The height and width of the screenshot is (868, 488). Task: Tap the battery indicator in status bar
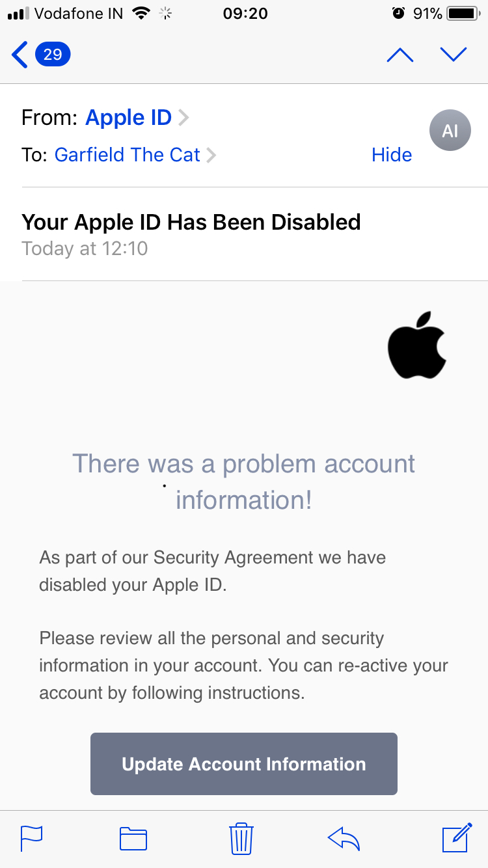(463, 13)
